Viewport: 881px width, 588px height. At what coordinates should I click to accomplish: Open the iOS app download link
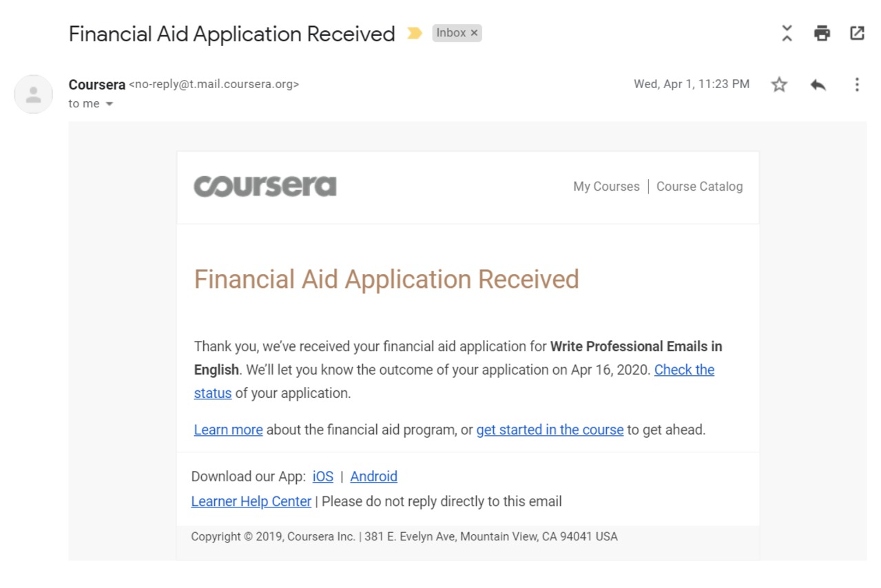click(x=322, y=476)
